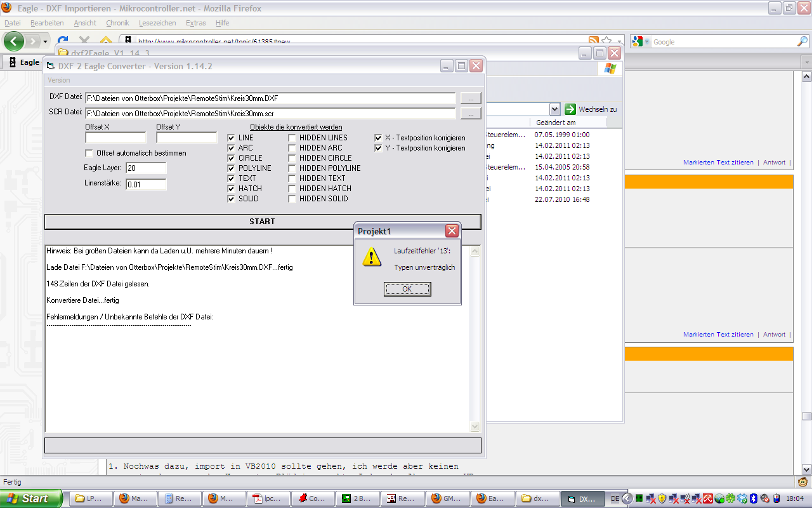Click the yellow security shield tray icon
The height and width of the screenshot is (508, 812).
coord(662,498)
